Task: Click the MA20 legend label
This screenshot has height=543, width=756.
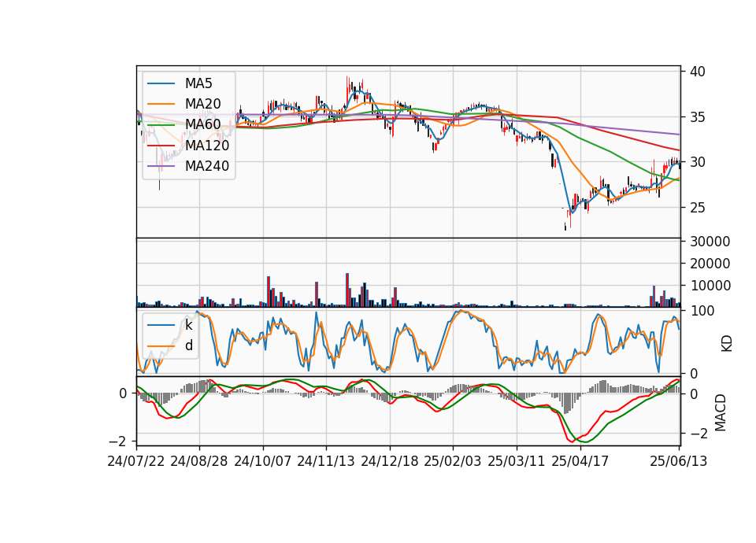Action: (x=203, y=104)
